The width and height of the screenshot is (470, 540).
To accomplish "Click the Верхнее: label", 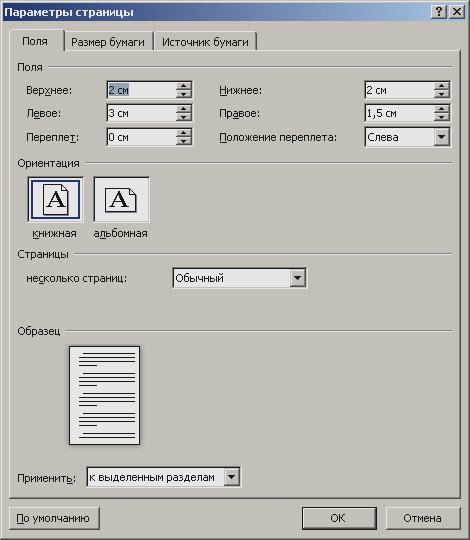I will tap(49, 90).
